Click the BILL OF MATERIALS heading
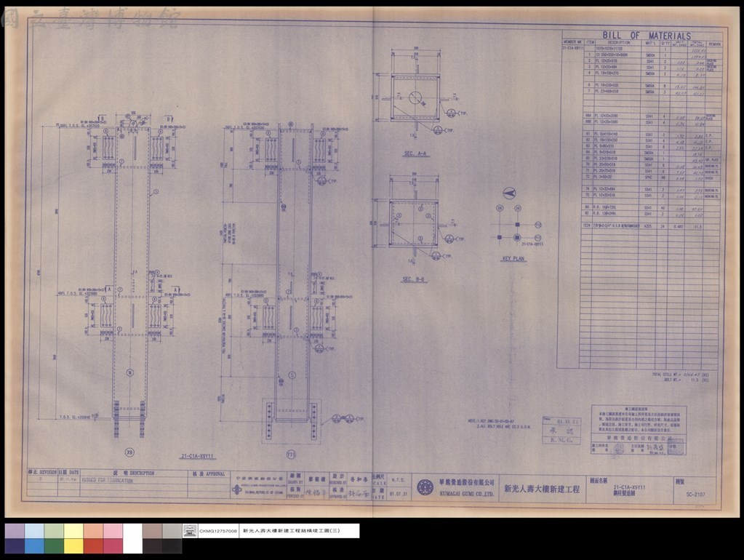 (647, 36)
